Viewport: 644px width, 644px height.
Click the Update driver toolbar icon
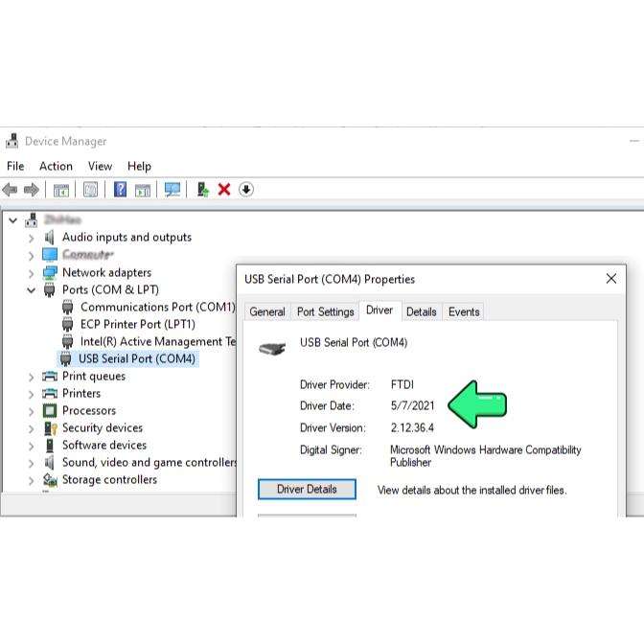202,190
